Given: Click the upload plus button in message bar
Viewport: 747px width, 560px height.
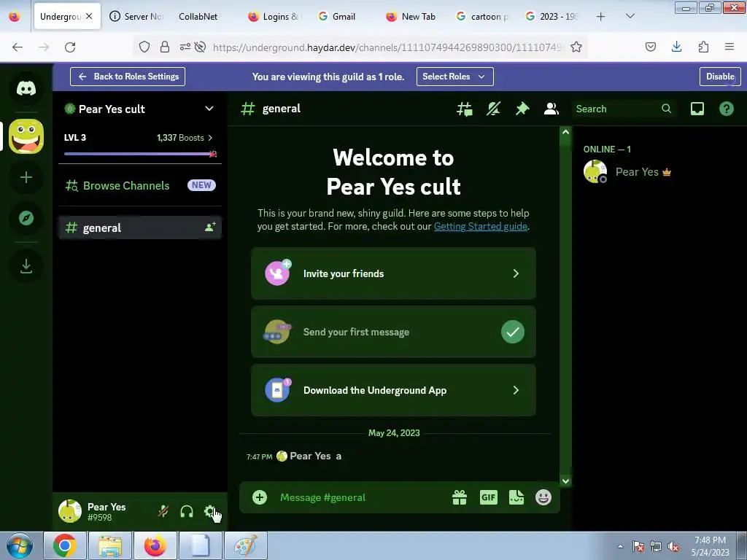Looking at the screenshot, I should (x=260, y=497).
